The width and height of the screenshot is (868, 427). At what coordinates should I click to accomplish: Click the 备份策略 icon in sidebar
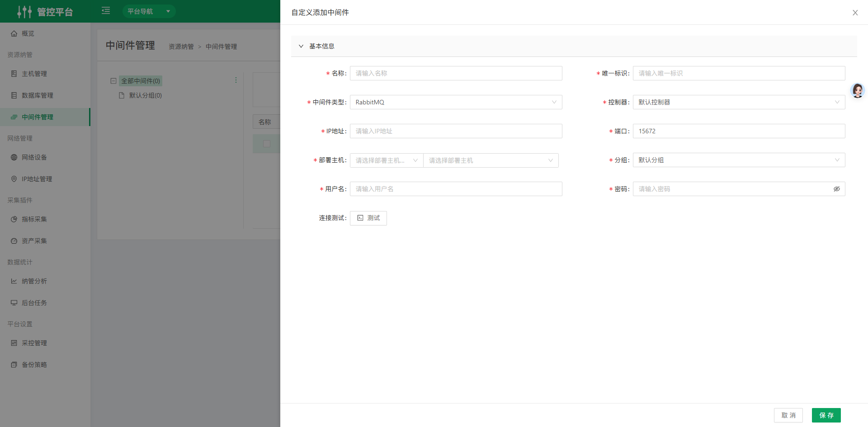coord(14,365)
